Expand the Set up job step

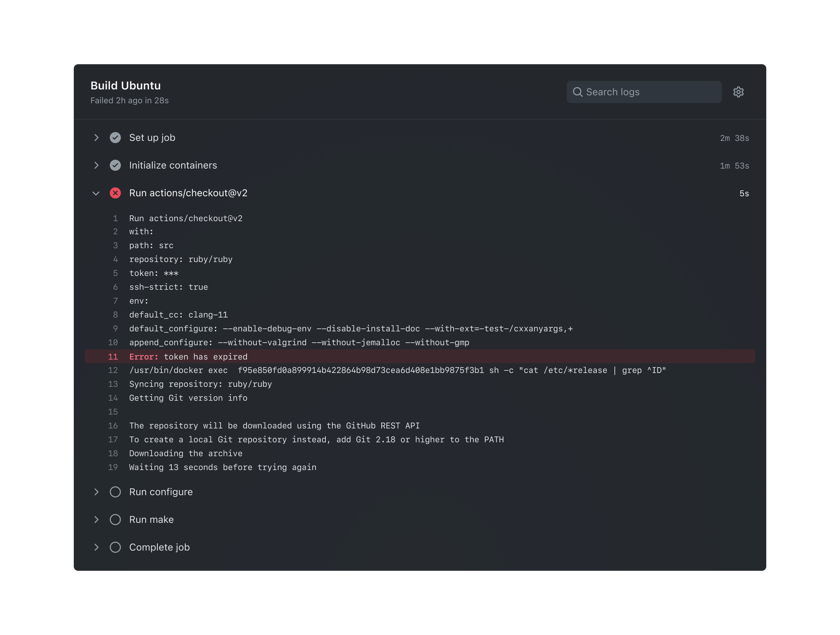(x=96, y=138)
